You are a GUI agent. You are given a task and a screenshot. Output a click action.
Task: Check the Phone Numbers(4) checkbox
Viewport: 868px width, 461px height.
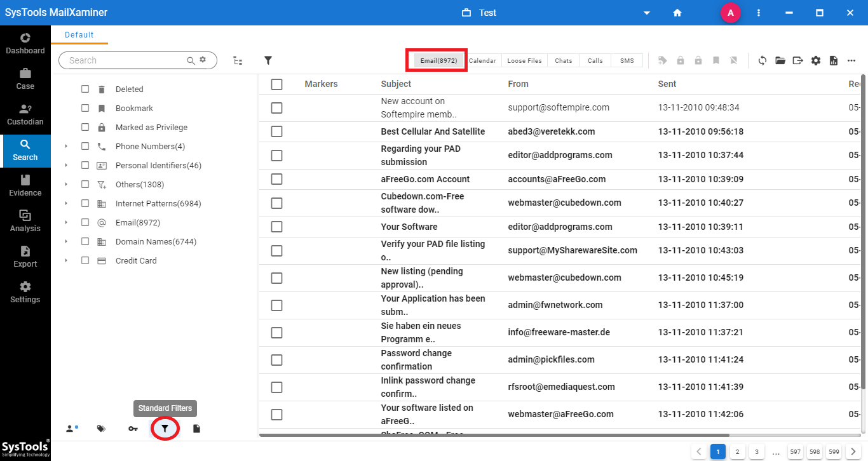[85, 146]
